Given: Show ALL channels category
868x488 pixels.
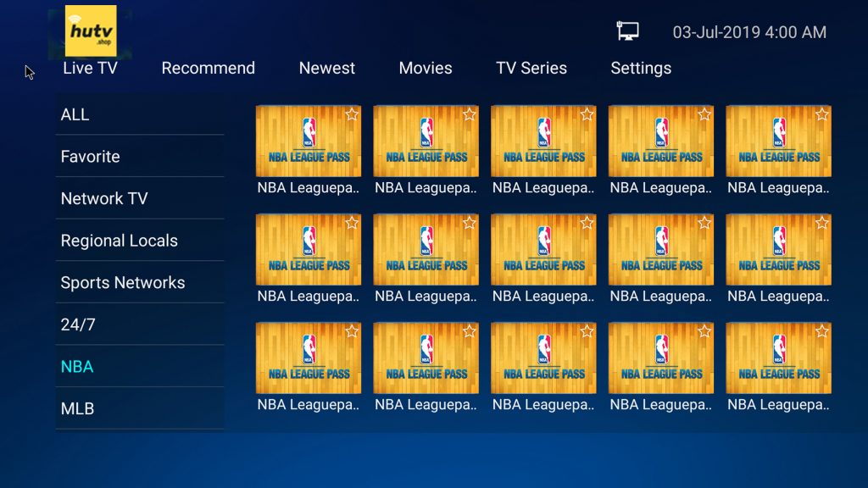Looking at the screenshot, I should [x=140, y=114].
